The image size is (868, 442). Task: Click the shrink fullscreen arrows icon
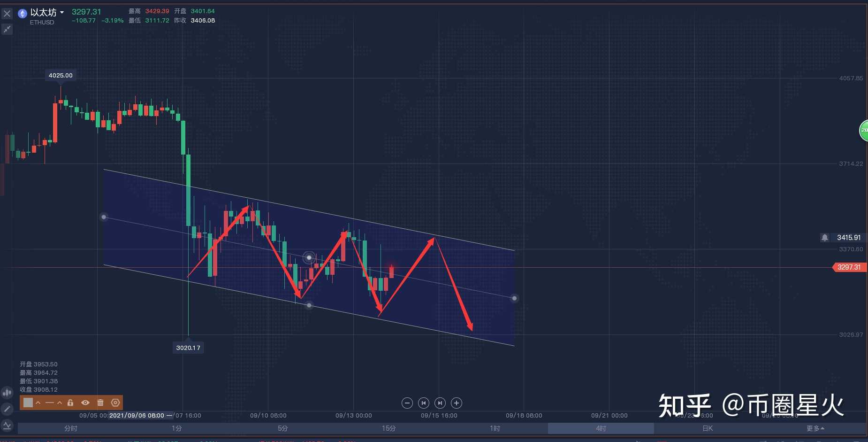[x=7, y=29]
